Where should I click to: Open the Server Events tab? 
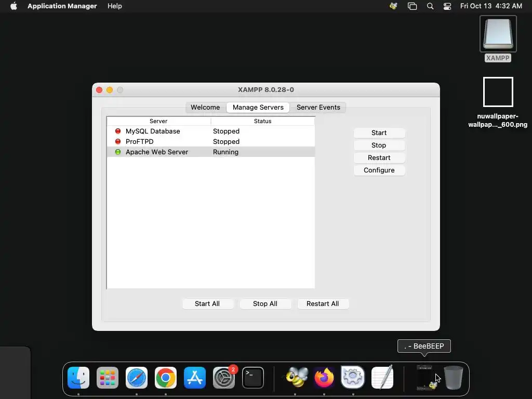coord(318,107)
